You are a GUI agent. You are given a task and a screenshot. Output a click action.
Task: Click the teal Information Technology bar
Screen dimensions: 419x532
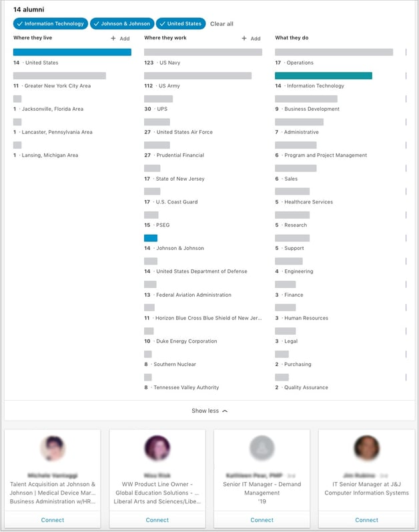[324, 76]
